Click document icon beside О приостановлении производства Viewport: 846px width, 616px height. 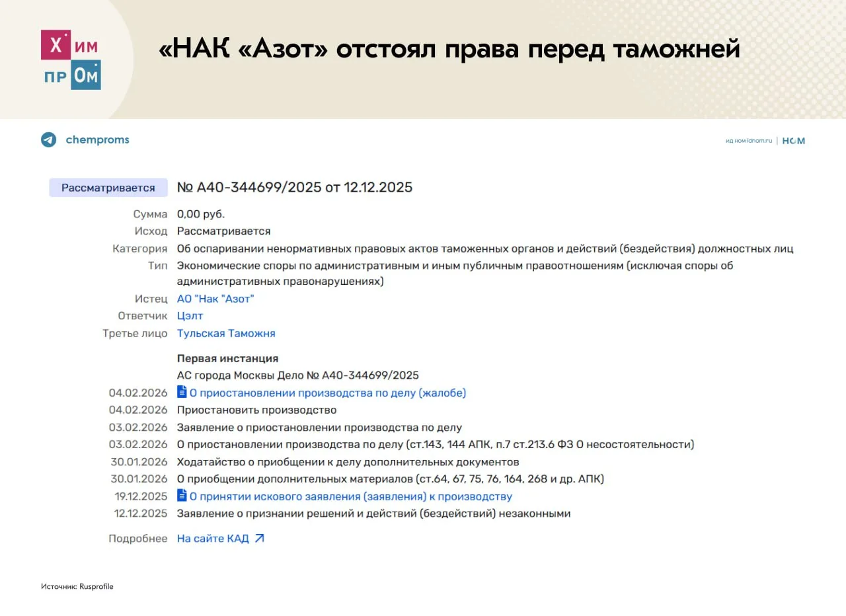point(182,392)
